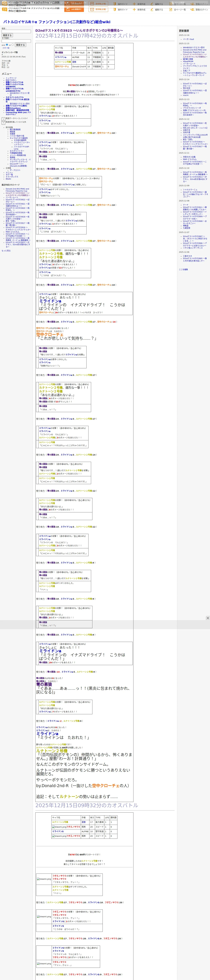Click 空中クローチェ name in first table
210x980 pixels.
pos(62,67)
